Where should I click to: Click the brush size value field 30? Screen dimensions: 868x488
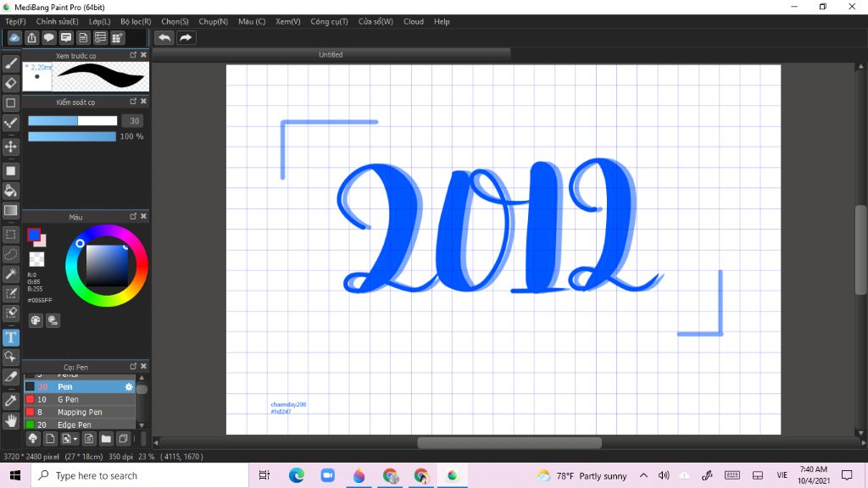133,120
